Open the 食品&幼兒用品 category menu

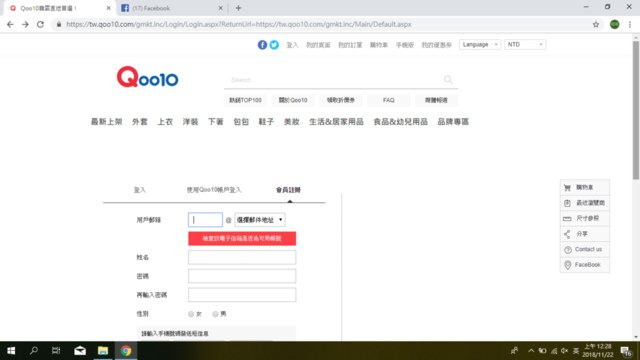point(400,122)
